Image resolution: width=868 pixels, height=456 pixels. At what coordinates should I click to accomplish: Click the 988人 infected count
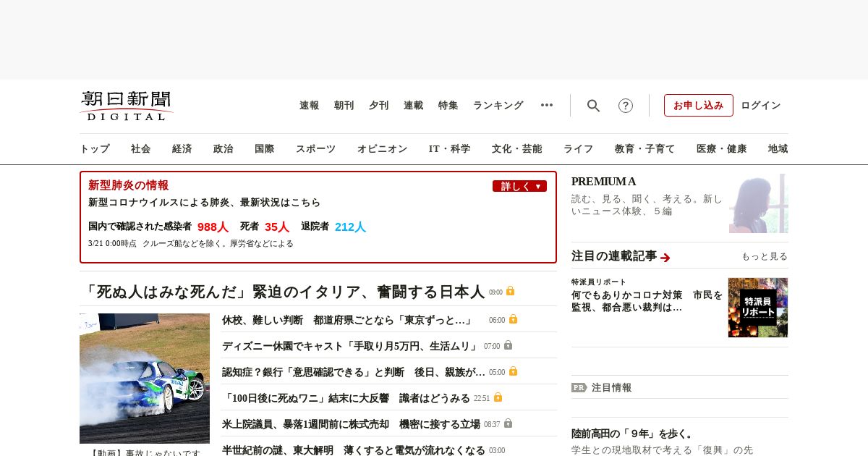(x=213, y=227)
